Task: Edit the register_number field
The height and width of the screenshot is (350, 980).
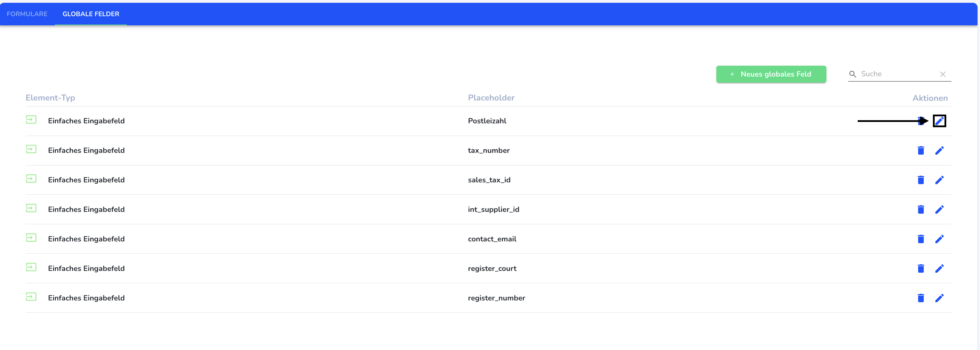Action: point(939,298)
